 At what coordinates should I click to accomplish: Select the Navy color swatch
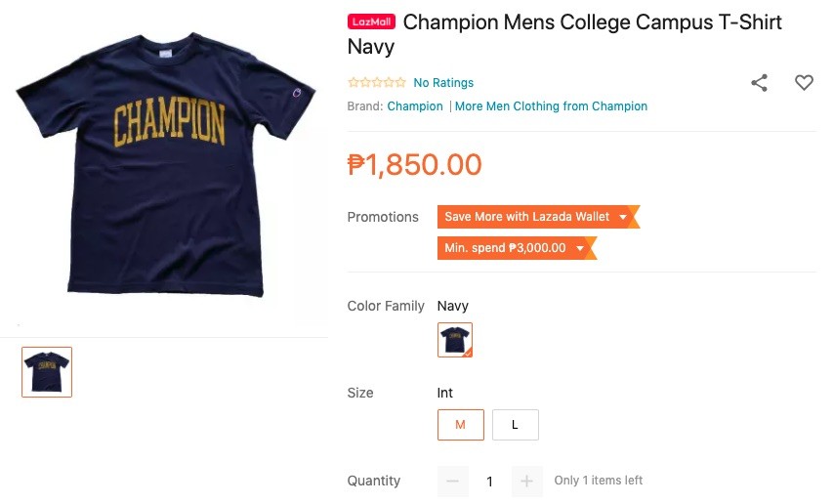click(x=455, y=340)
